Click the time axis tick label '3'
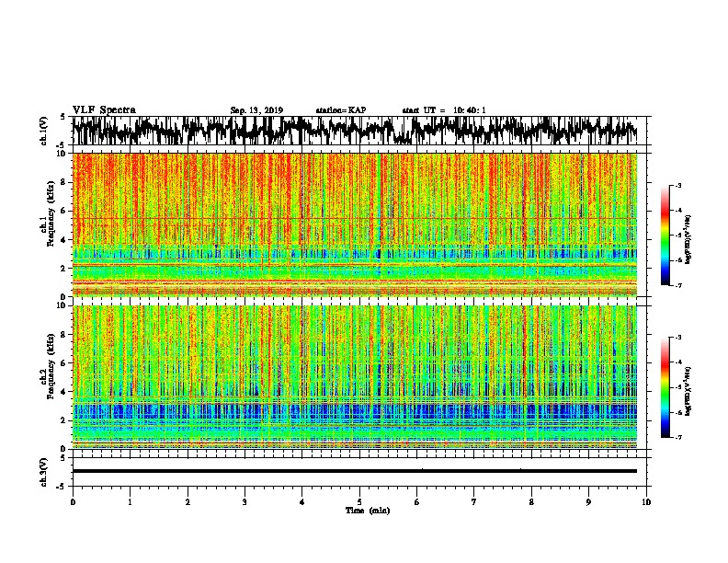Screen dimensions: 728x563 [245, 502]
